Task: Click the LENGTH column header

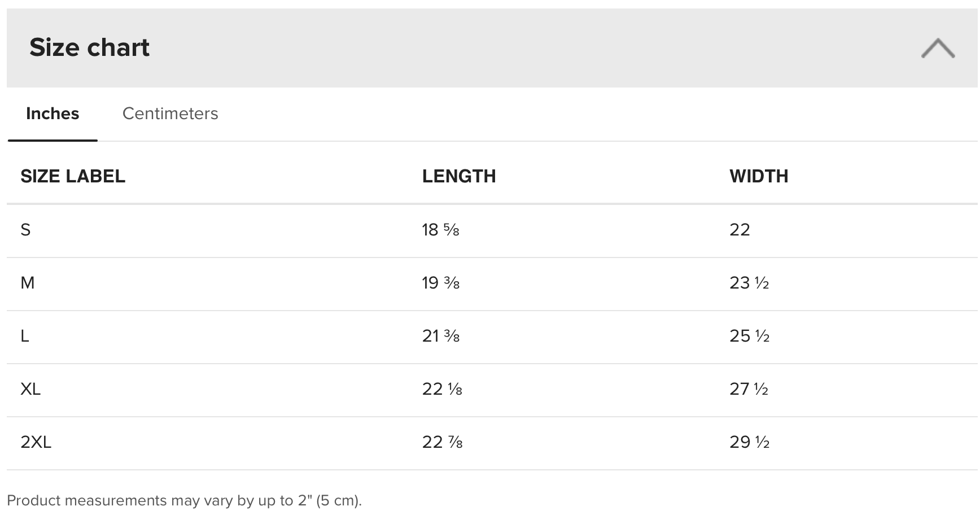Action: [459, 176]
